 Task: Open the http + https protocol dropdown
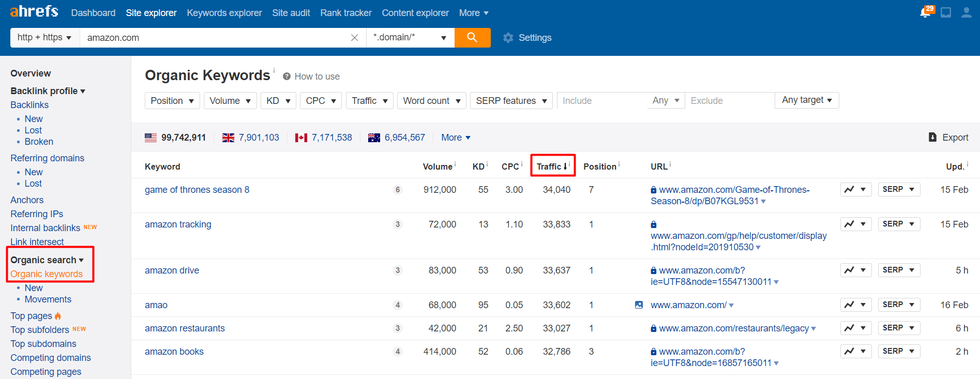(x=45, y=38)
